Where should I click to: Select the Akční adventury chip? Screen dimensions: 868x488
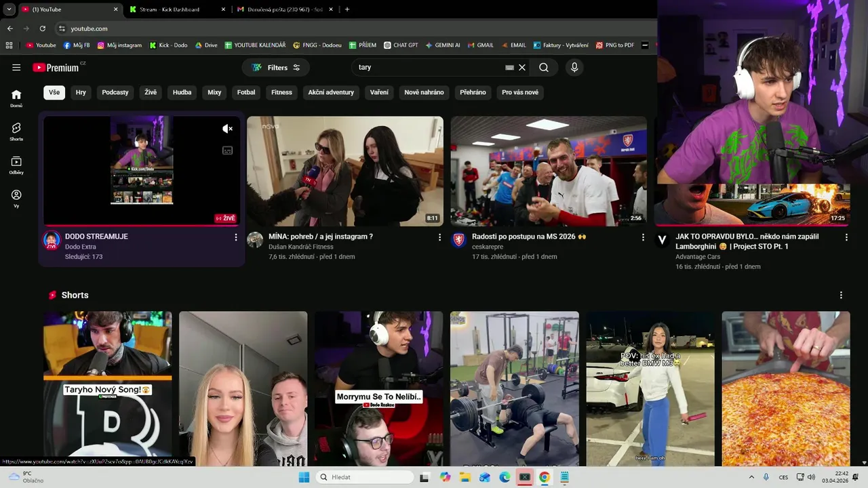[x=331, y=92]
